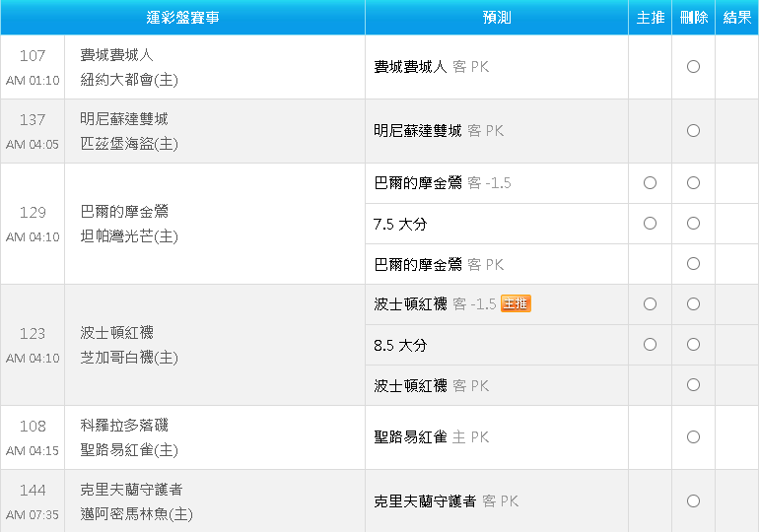This screenshot has height=532, width=760.
Task: Click the 刪除 column header
Action: 694,18
